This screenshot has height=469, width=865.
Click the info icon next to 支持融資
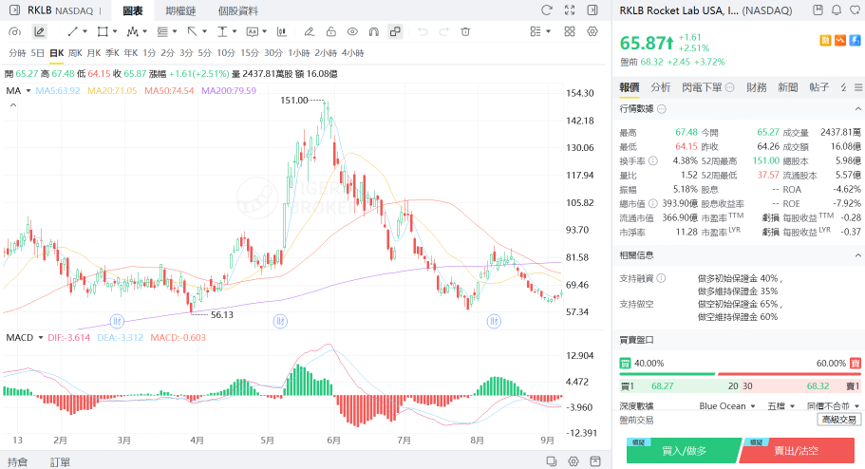click(x=661, y=278)
